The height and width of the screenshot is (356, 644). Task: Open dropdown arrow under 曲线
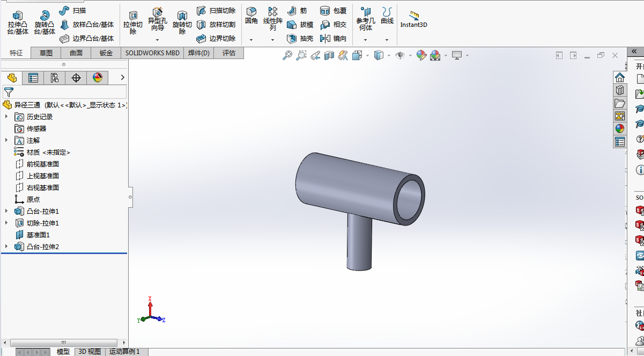pos(387,40)
